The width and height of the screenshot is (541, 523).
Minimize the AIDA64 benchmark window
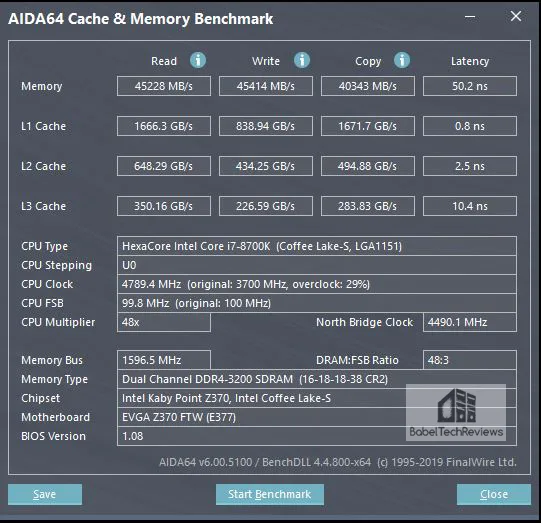470,16
